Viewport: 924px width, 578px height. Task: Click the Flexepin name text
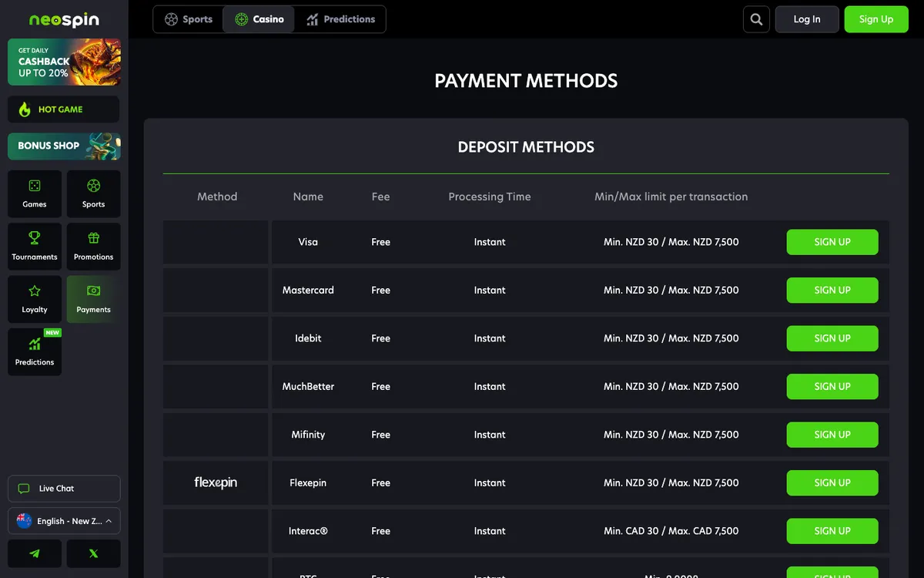[308, 483]
